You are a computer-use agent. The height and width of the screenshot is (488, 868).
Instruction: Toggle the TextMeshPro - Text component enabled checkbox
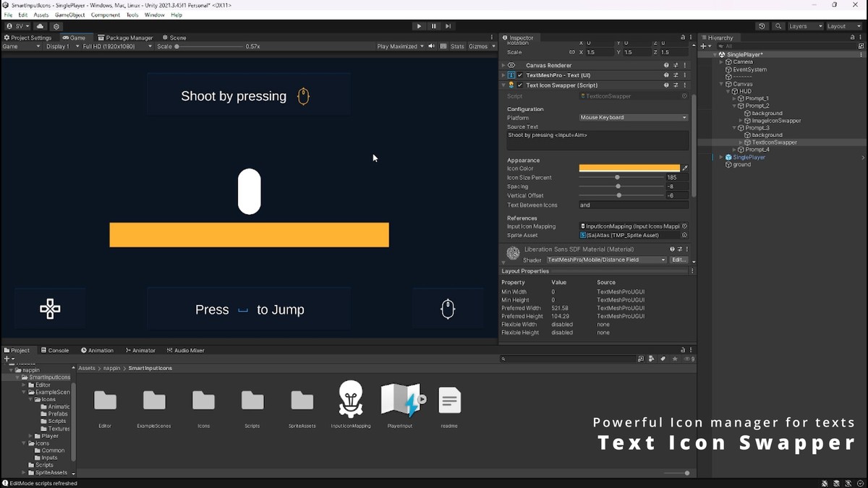pos(519,74)
